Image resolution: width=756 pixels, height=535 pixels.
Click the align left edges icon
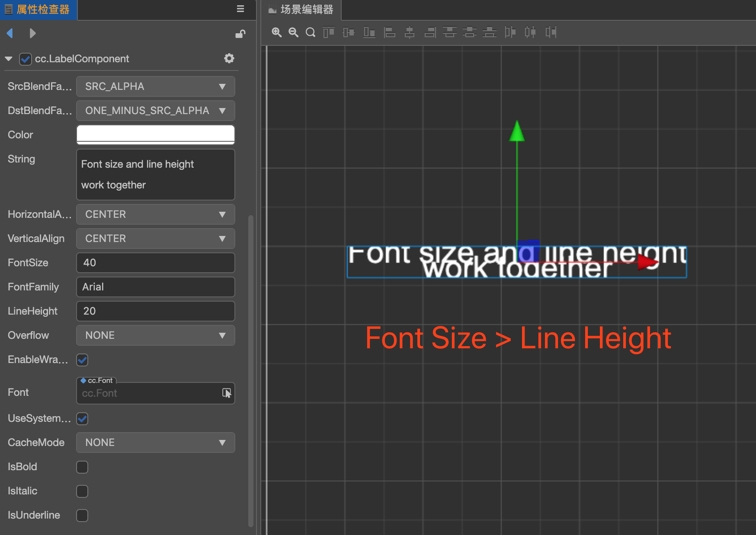tap(390, 32)
